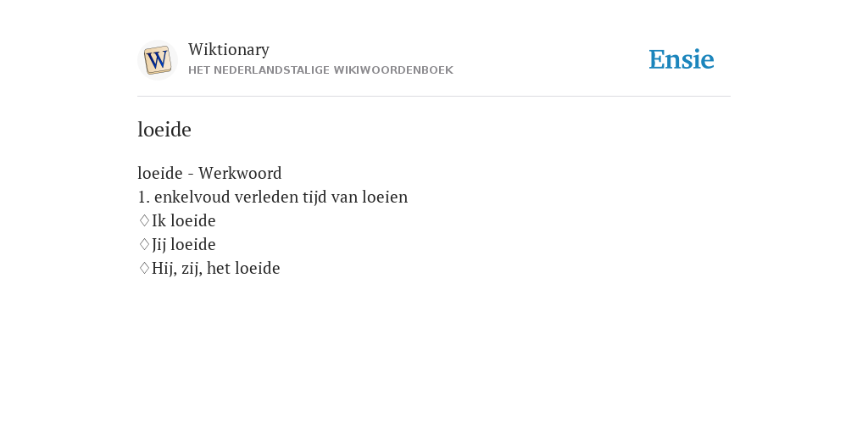Select the subtitle Het Nederlandstalige Wikiwoordenboek
Screen dimensions: 868x434
pos(320,70)
